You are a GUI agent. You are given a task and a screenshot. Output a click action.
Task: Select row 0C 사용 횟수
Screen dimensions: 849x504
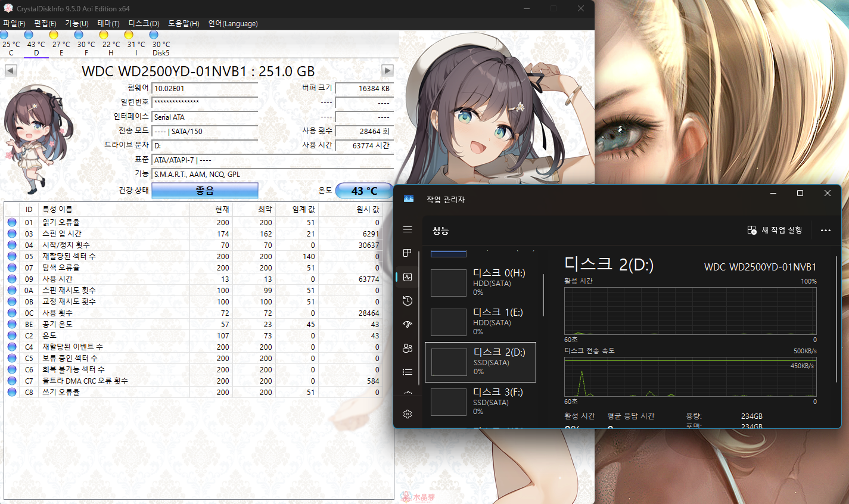(x=193, y=313)
